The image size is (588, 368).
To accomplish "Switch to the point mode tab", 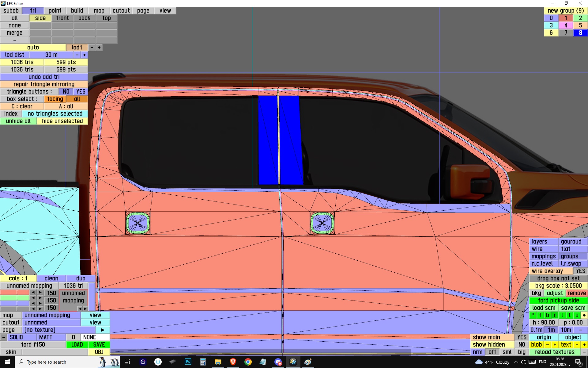I will click(x=55, y=11).
